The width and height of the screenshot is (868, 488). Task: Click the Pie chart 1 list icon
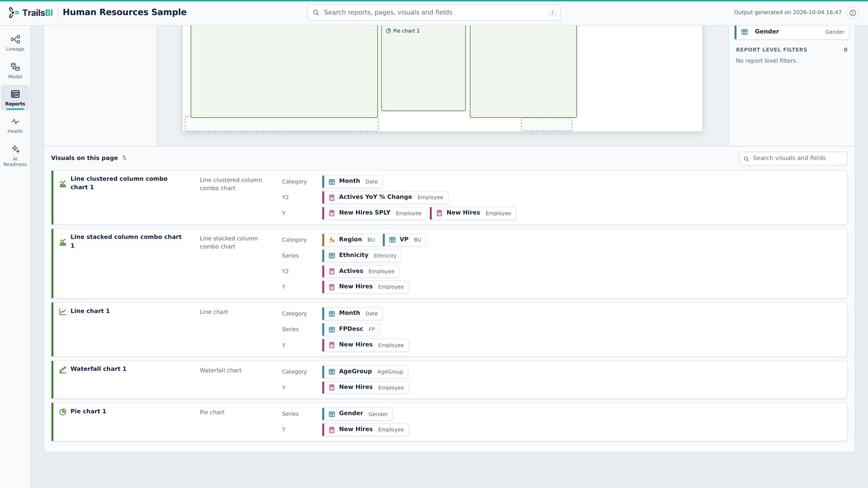[x=63, y=412]
